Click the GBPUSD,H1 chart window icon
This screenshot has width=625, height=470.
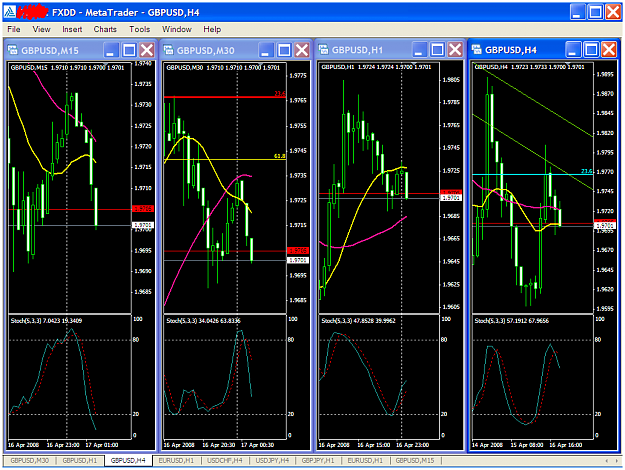323,49
